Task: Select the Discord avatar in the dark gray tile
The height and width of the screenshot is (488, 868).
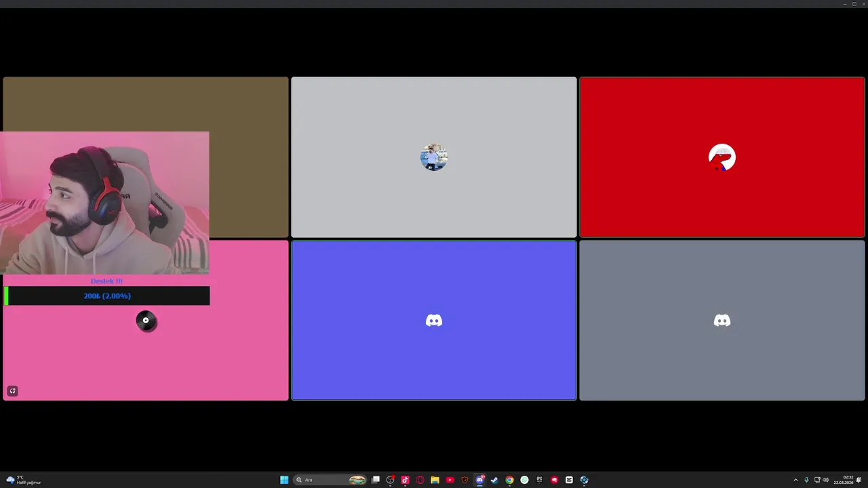Action: tap(722, 321)
